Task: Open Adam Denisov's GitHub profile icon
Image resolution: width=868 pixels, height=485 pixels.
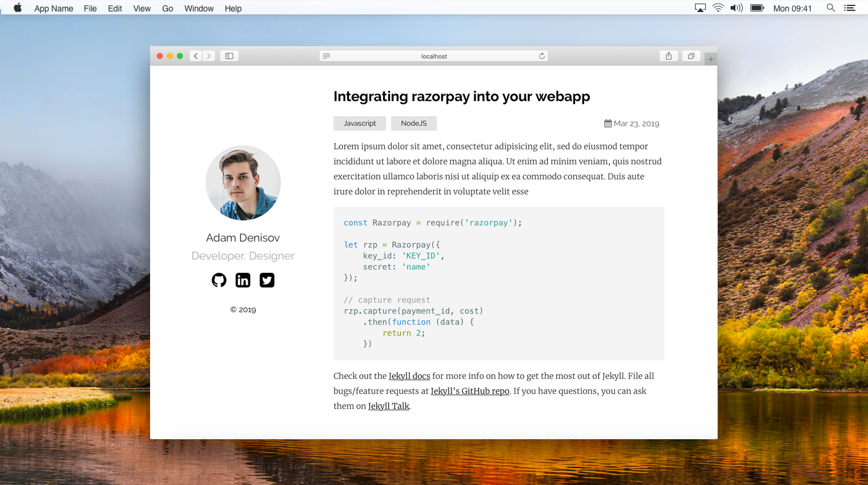Action: click(x=219, y=280)
